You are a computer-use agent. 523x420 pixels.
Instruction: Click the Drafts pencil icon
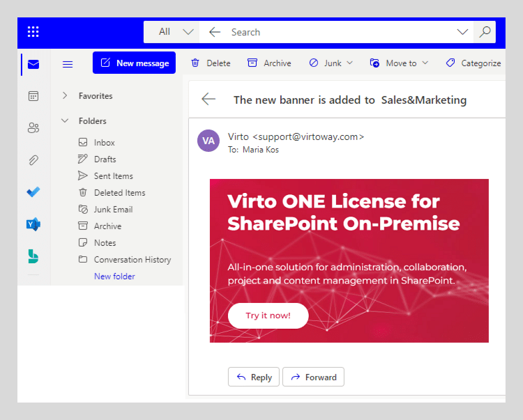(83, 159)
